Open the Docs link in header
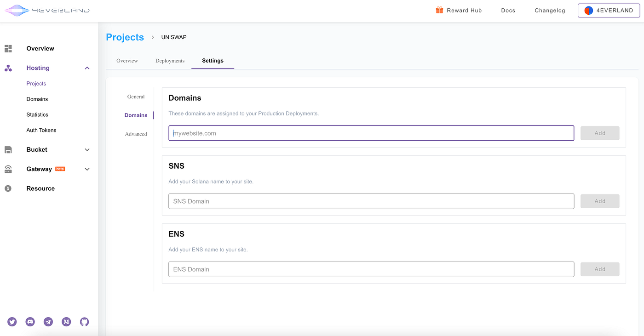The width and height of the screenshot is (644, 336). click(x=508, y=10)
